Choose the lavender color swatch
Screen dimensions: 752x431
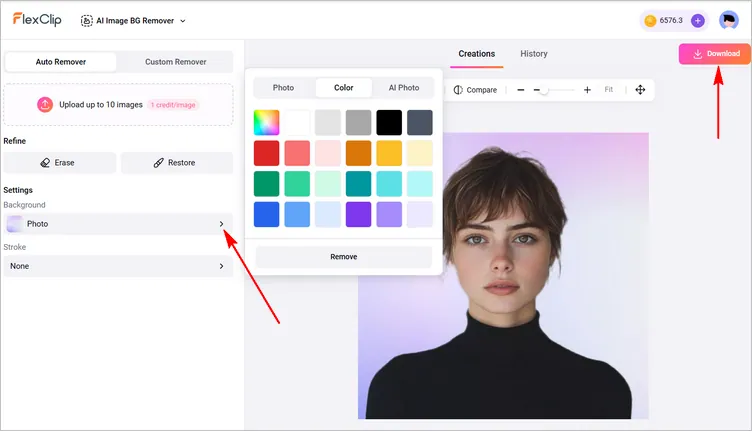tap(389, 214)
